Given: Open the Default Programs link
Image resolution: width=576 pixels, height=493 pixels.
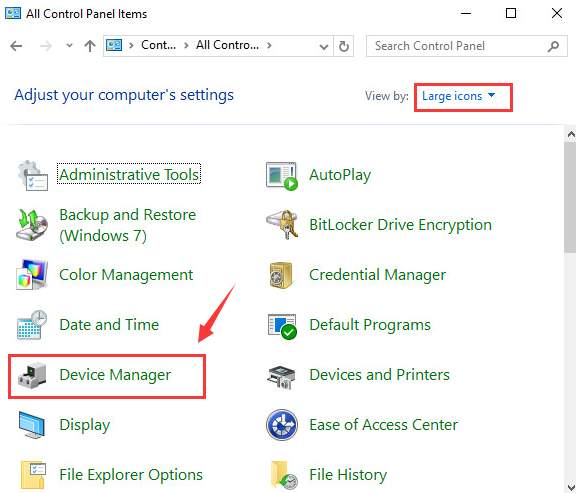Looking at the screenshot, I should pyautogui.click(x=370, y=325).
